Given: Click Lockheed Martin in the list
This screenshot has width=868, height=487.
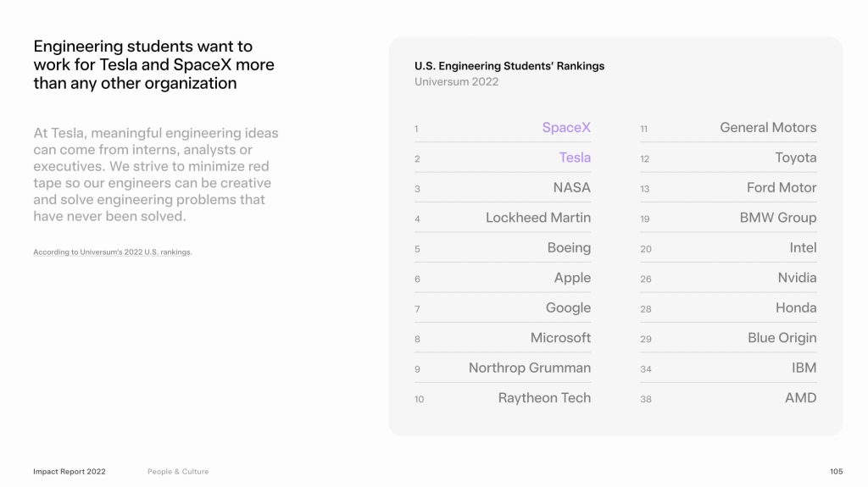Looking at the screenshot, I should pos(503,218).
